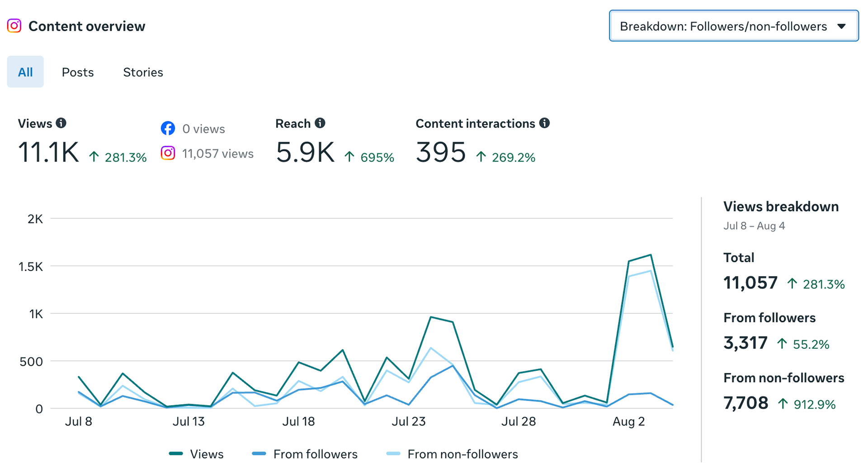Click the 1K y-axis label
Viewport: 868px width, 472px height.
coord(36,314)
